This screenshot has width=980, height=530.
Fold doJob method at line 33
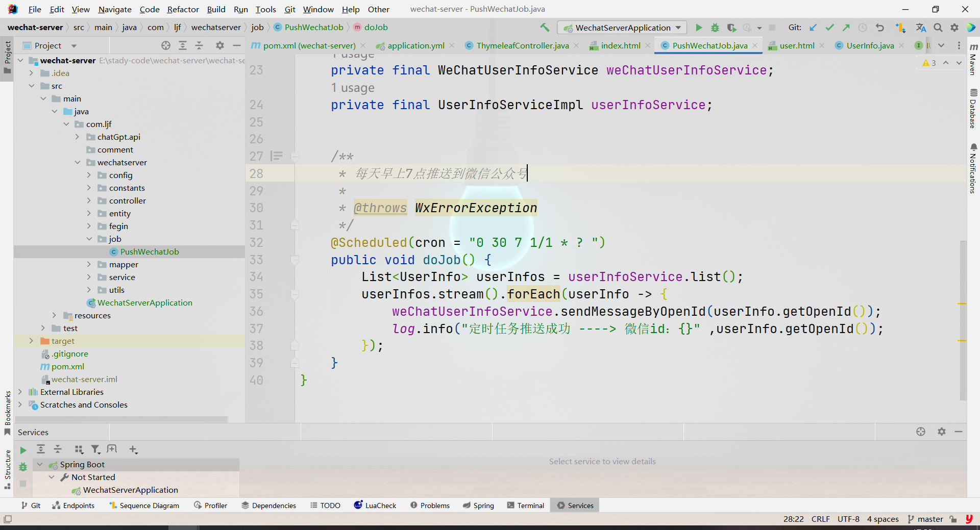click(295, 260)
